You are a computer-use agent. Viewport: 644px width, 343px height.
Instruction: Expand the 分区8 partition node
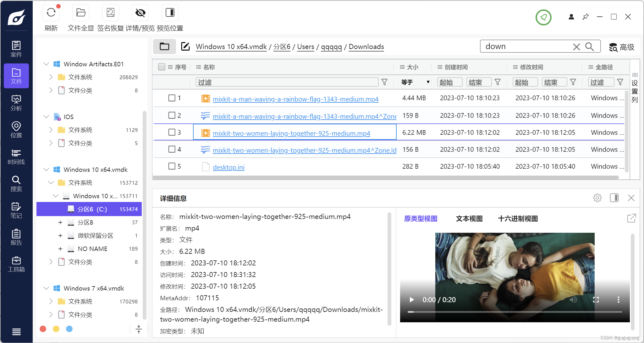point(60,222)
